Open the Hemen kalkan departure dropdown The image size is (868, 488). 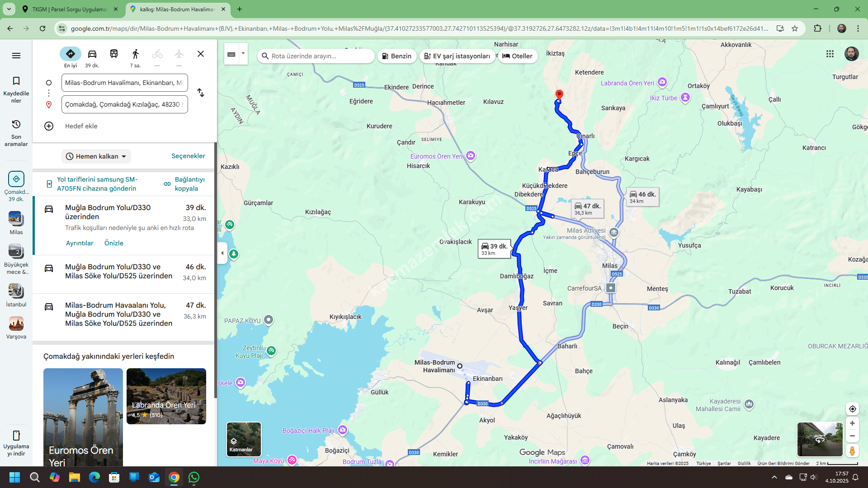96,156
